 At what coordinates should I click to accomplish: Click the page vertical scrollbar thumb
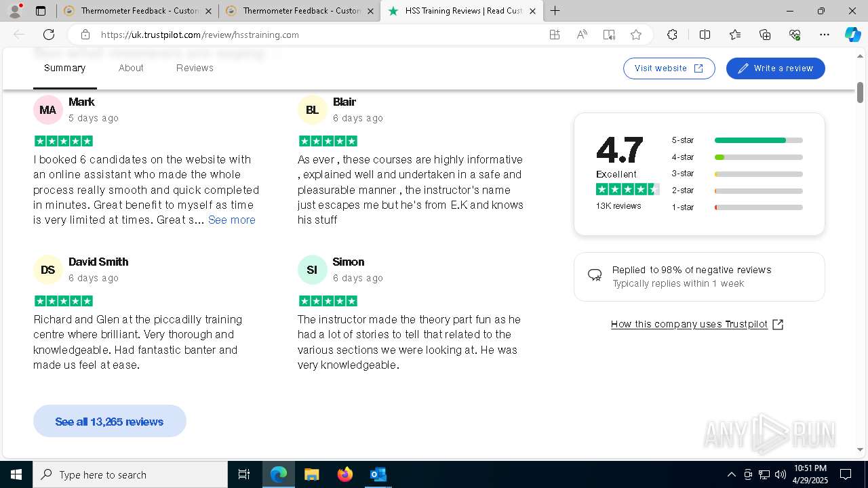(860, 92)
